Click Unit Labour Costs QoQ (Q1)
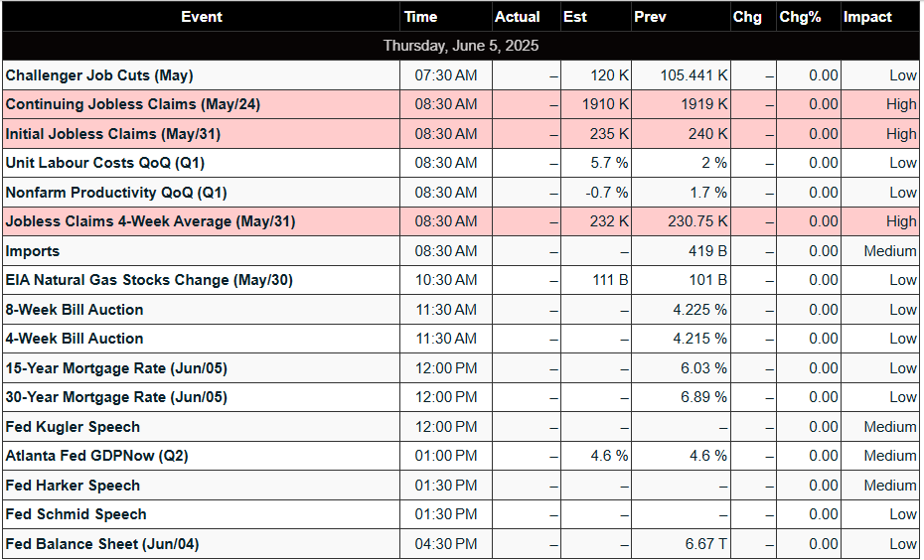 tap(105, 163)
